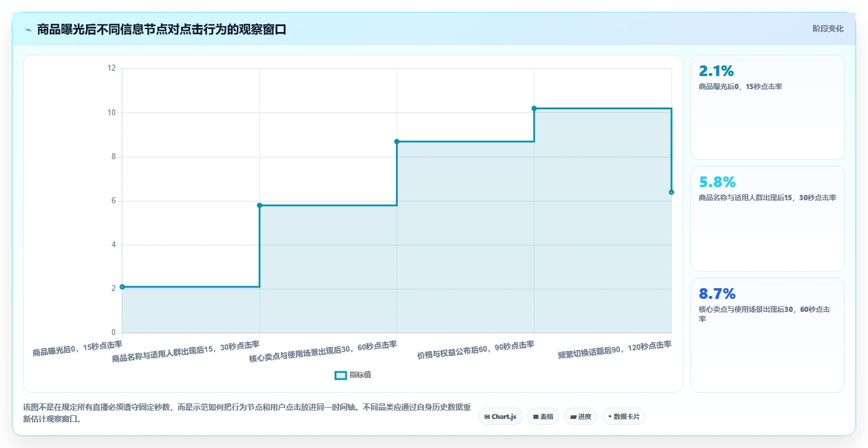Toggle the 指标值 legend swatch

[341, 375]
